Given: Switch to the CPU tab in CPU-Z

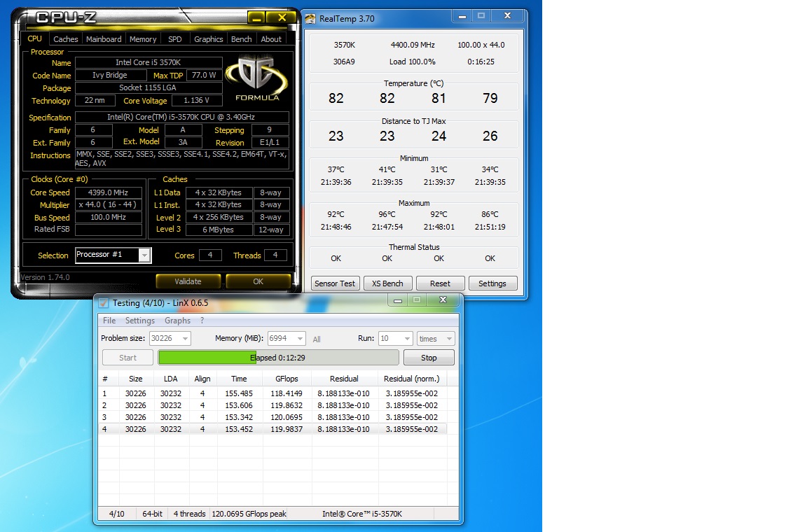Looking at the screenshot, I should pyautogui.click(x=35, y=38).
